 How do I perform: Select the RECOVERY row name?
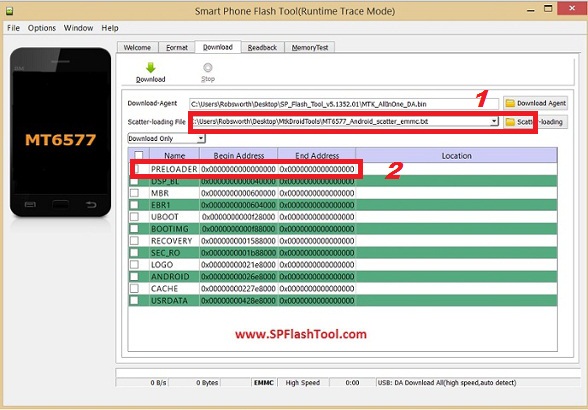tap(171, 241)
